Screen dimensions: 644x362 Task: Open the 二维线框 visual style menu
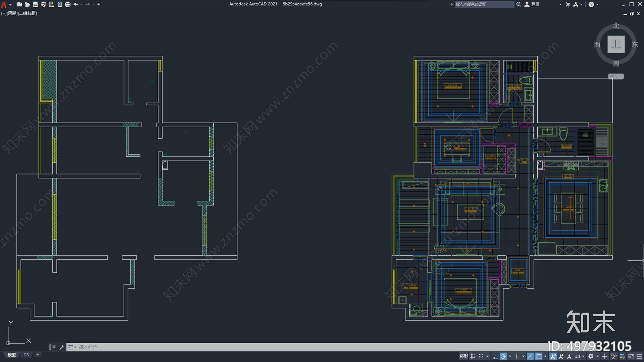click(x=27, y=13)
